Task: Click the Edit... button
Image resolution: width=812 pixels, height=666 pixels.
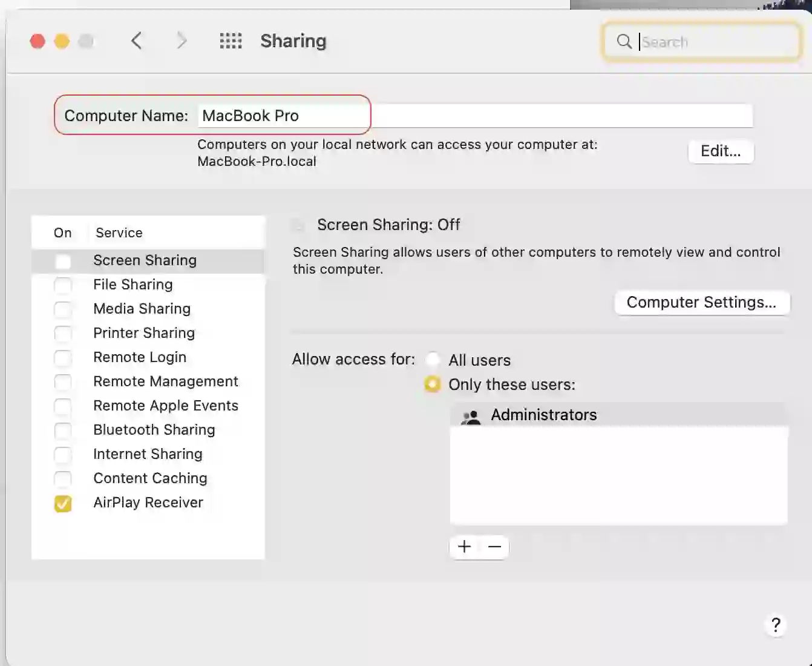Action: [x=721, y=151]
